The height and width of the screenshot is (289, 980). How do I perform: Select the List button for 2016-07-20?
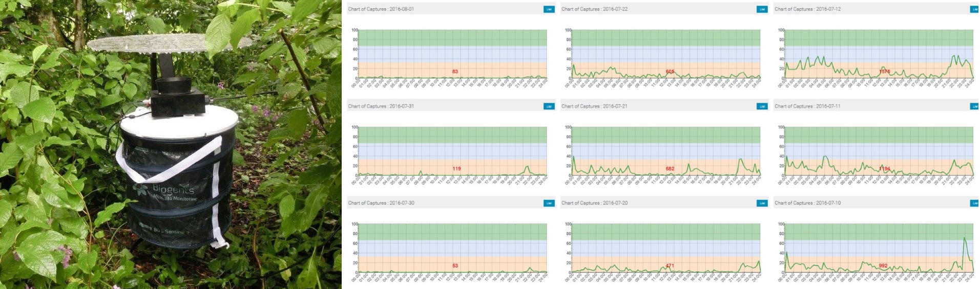(762, 203)
